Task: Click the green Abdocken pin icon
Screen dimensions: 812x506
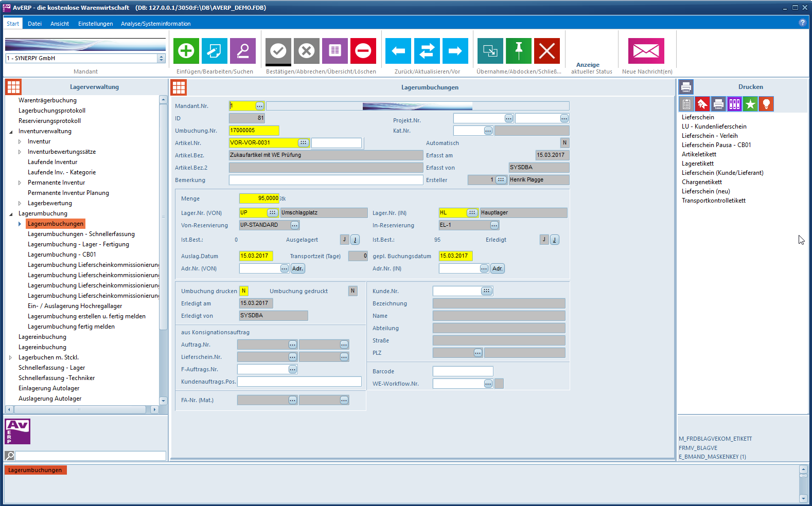Action: pyautogui.click(x=518, y=51)
